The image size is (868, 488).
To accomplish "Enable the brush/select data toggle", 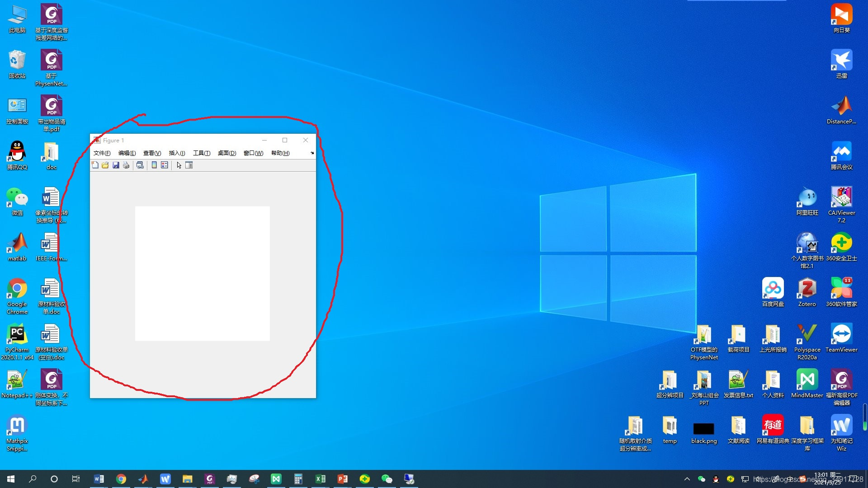I will click(178, 165).
